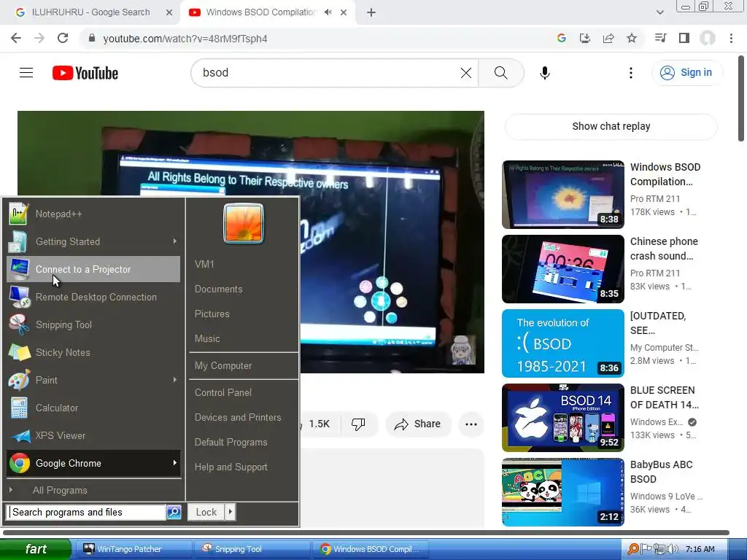Viewport: 747px width, 560px height.
Task: Click the fart Start button
Action: [36, 549]
